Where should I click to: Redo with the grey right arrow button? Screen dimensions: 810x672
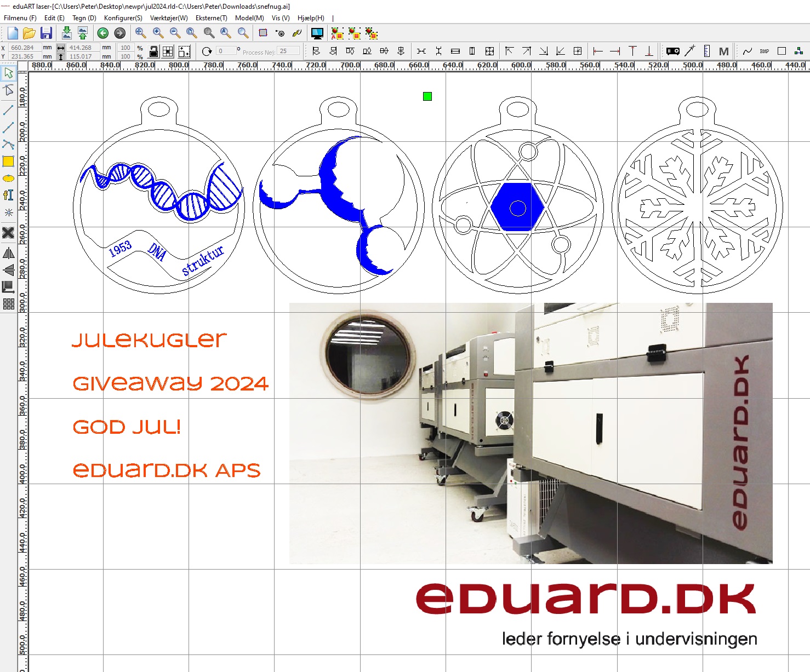pos(119,33)
